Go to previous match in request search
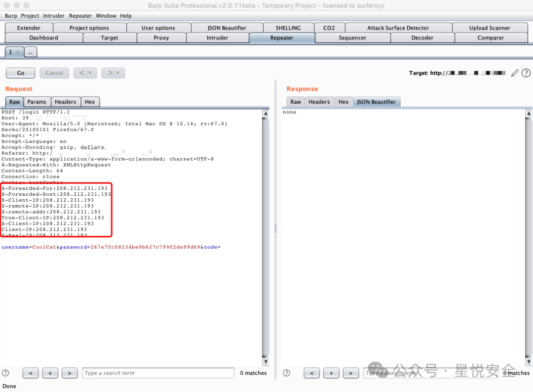Screen dimensions: 533x392 click(31, 373)
